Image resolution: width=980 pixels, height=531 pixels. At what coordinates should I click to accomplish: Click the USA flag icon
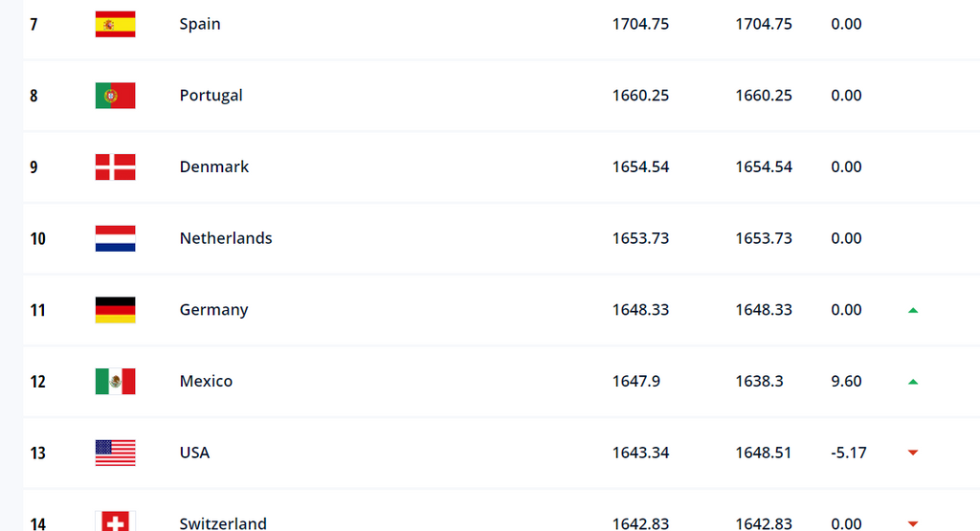(115, 453)
